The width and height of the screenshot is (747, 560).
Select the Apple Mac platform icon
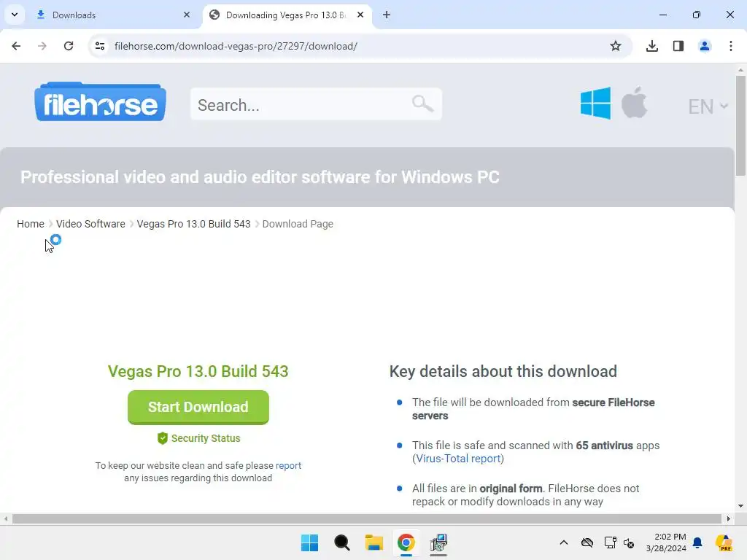tap(634, 102)
